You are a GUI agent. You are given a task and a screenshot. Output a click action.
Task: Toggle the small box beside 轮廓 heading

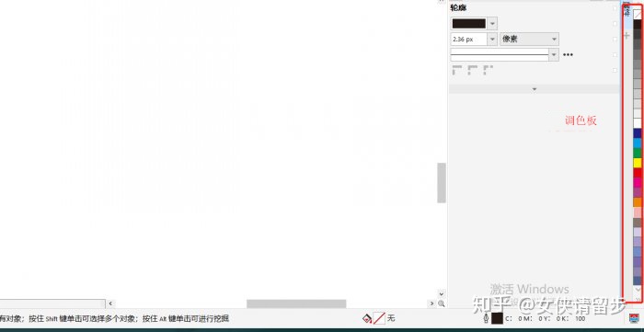(615, 8)
